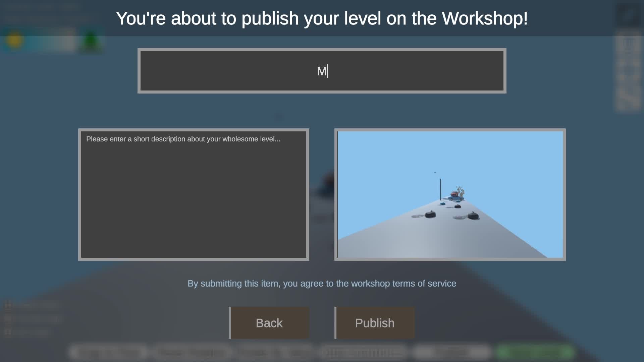Screen dimensions: 644x362
Task: Click the blurred green button at bottom right
Action: tap(535, 352)
